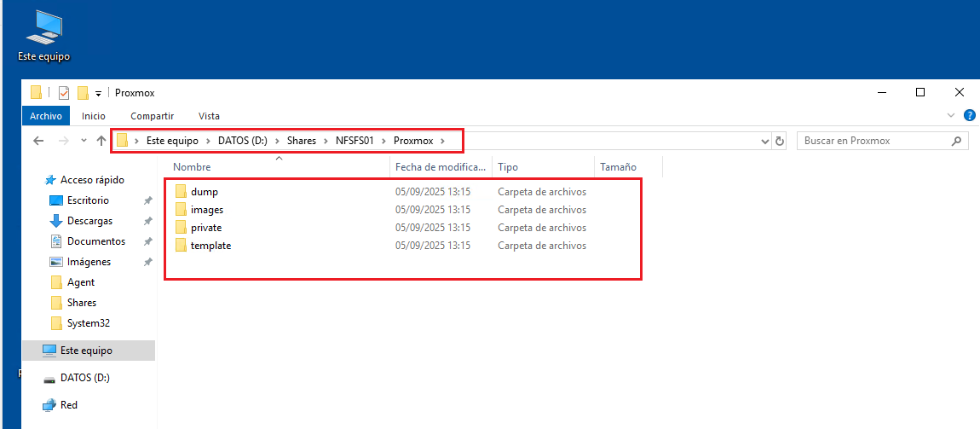980x429 pixels.
Task: Click the search magnifier icon
Action: tap(955, 141)
